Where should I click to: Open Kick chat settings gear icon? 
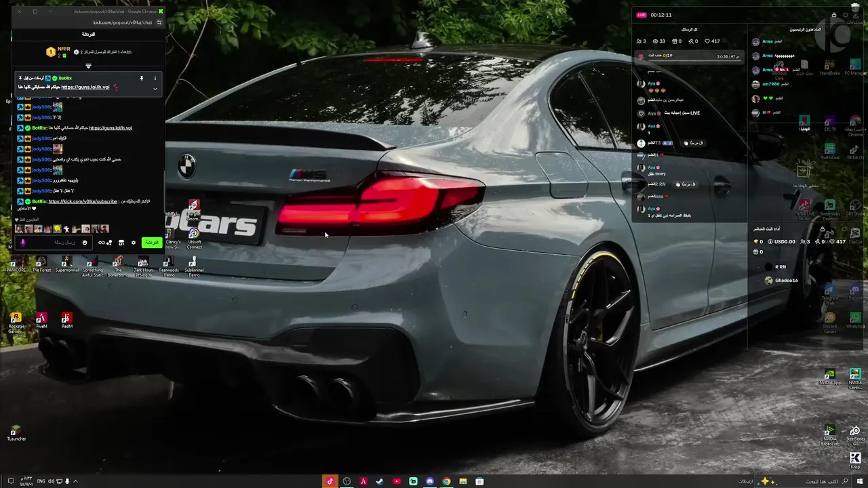[x=134, y=243]
